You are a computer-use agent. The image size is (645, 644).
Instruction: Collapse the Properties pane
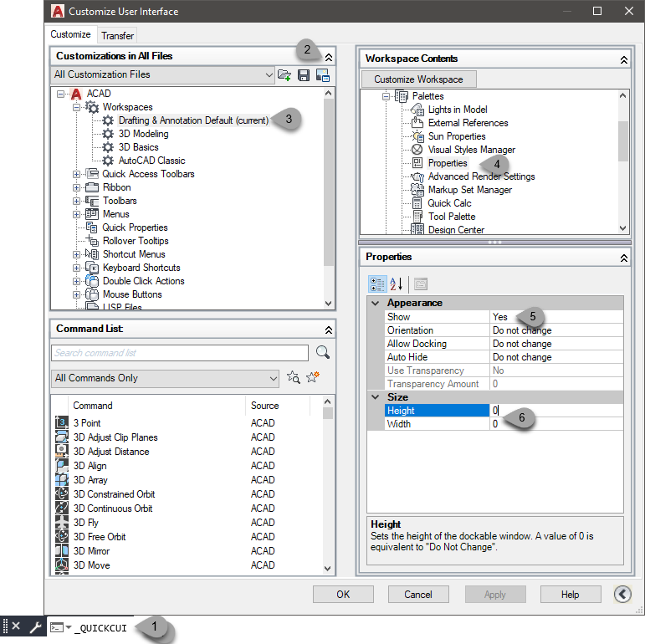coord(623,258)
